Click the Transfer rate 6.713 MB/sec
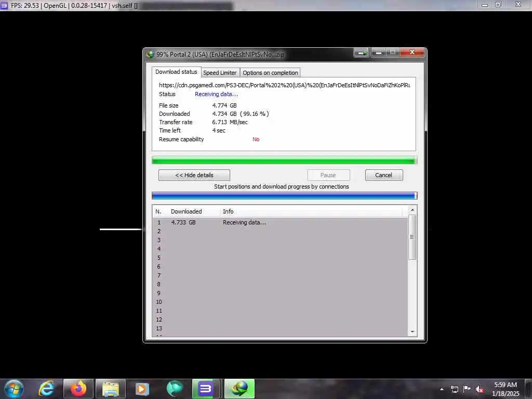 (x=230, y=122)
